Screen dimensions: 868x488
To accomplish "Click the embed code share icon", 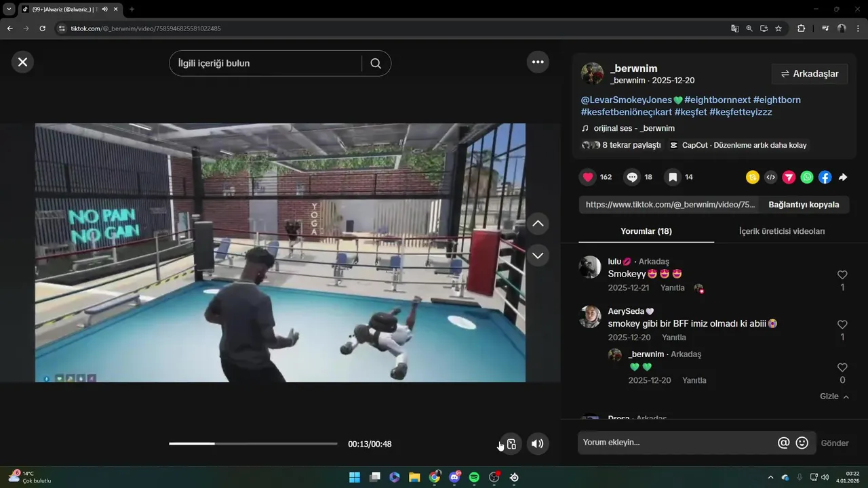I will click(770, 177).
